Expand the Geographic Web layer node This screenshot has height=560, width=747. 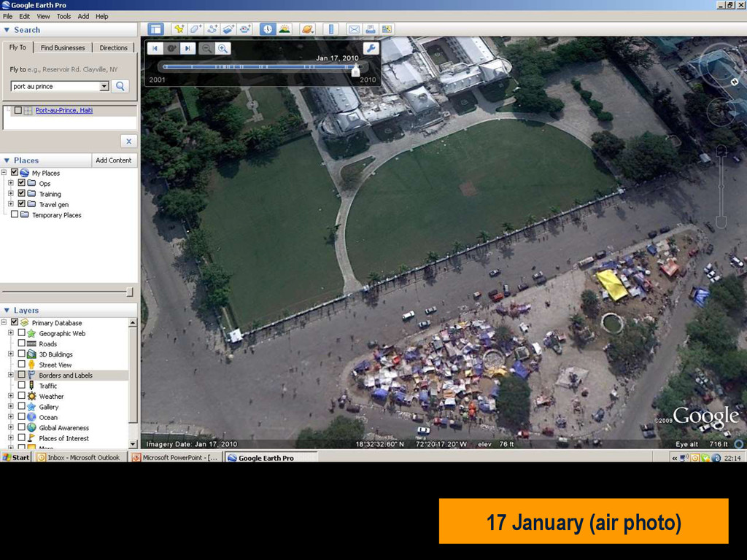10,333
